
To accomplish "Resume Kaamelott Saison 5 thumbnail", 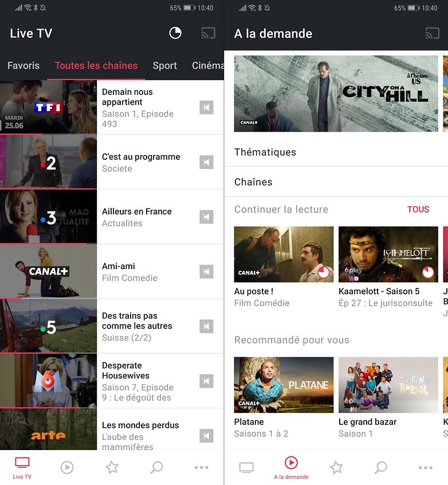I will 388,254.
